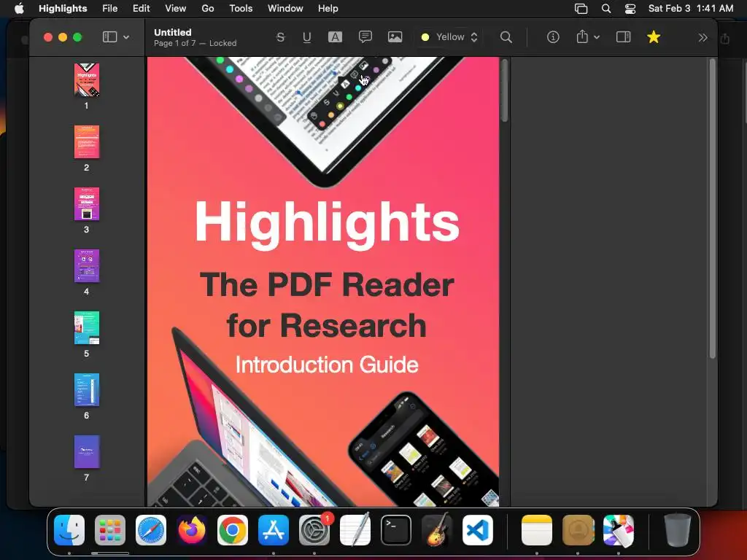This screenshot has height=560, width=747.
Task: Open Notes from the Dock
Action: point(536,530)
